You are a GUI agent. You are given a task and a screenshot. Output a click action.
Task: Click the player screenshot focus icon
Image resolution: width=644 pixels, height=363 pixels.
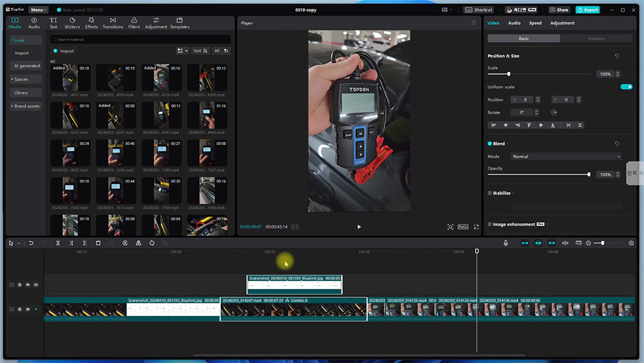(x=450, y=227)
